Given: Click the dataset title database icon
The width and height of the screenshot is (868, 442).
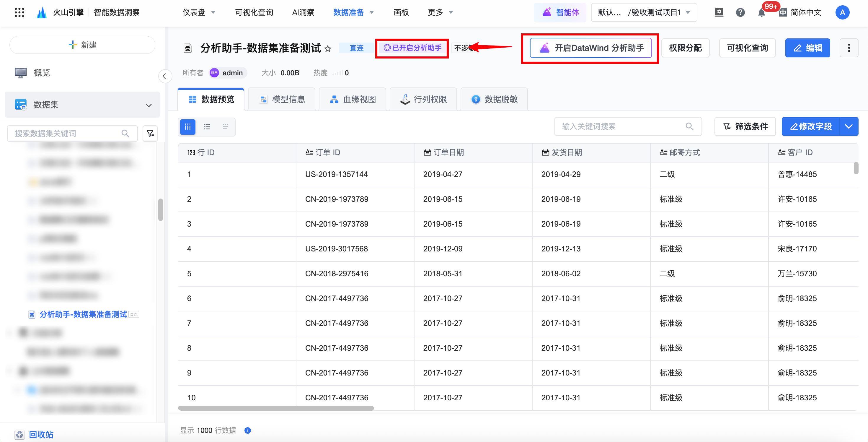Looking at the screenshot, I should (188, 48).
